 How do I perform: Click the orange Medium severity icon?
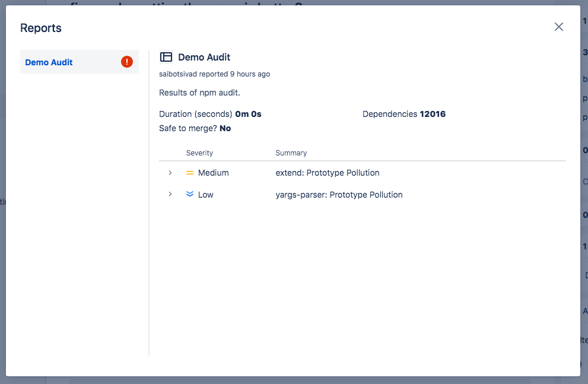[x=190, y=173]
